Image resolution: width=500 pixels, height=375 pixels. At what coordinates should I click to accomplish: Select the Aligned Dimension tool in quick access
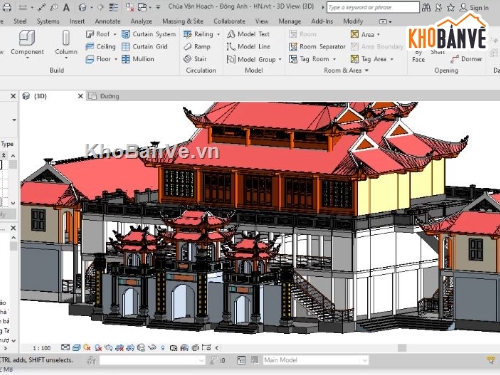(x=41, y=7)
